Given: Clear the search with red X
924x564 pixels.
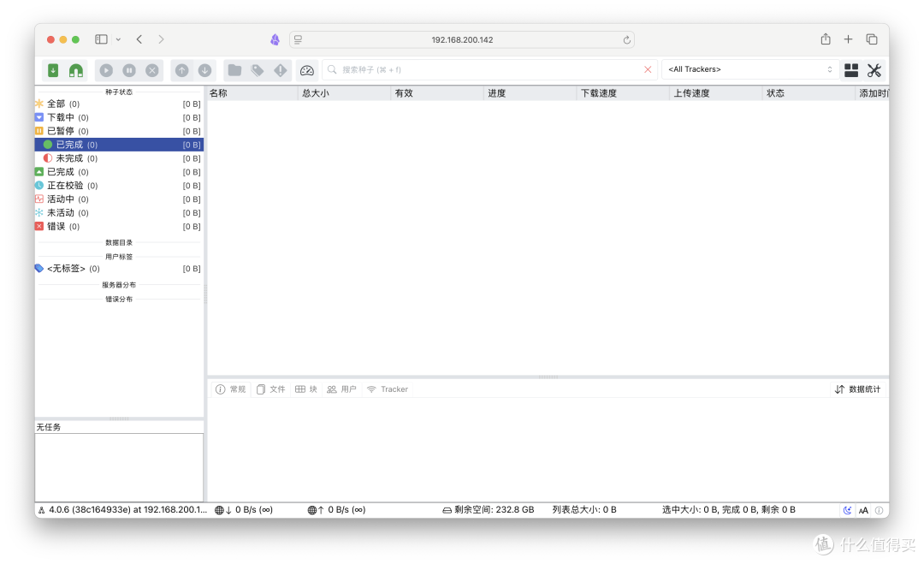Looking at the screenshot, I should click(648, 69).
